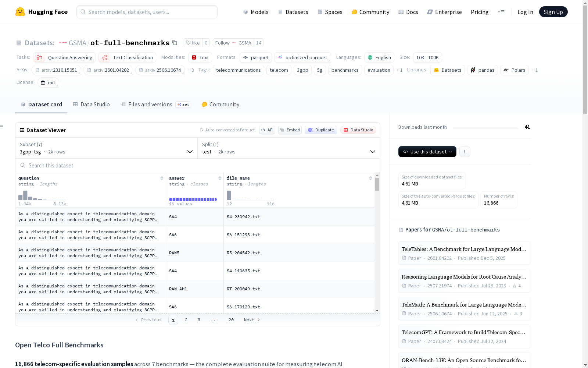Open Datasets in the top navigation

point(293,12)
